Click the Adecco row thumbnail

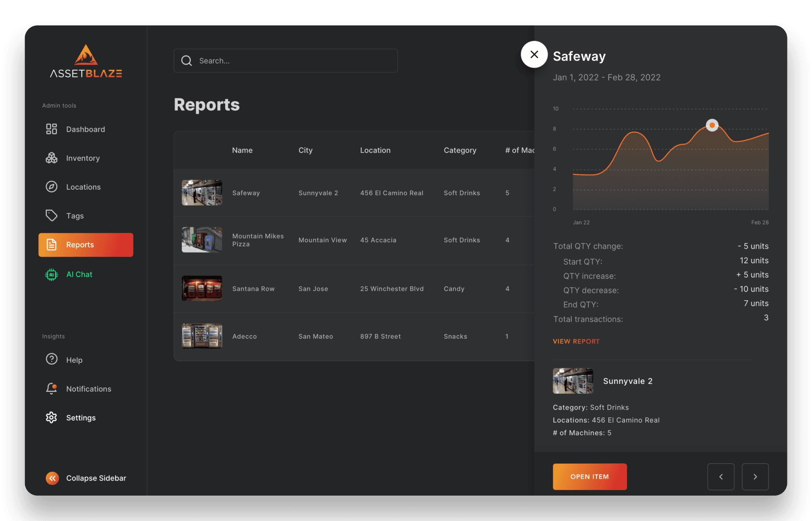[202, 336]
